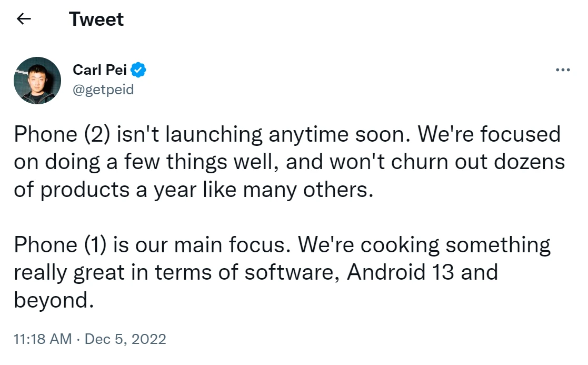Click the word "software," in the tweet
This screenshot has height=365, width=588.
click(x=292, y=272)
